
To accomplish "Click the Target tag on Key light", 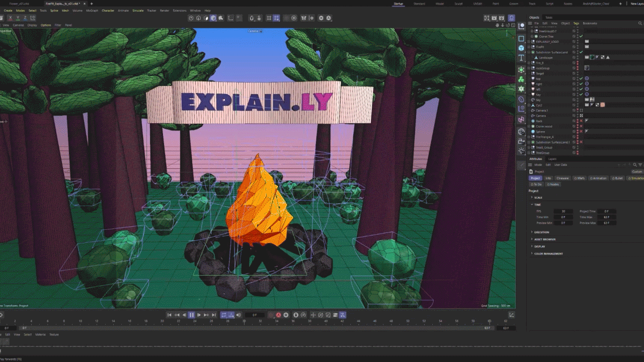I will tap(587, 95).
